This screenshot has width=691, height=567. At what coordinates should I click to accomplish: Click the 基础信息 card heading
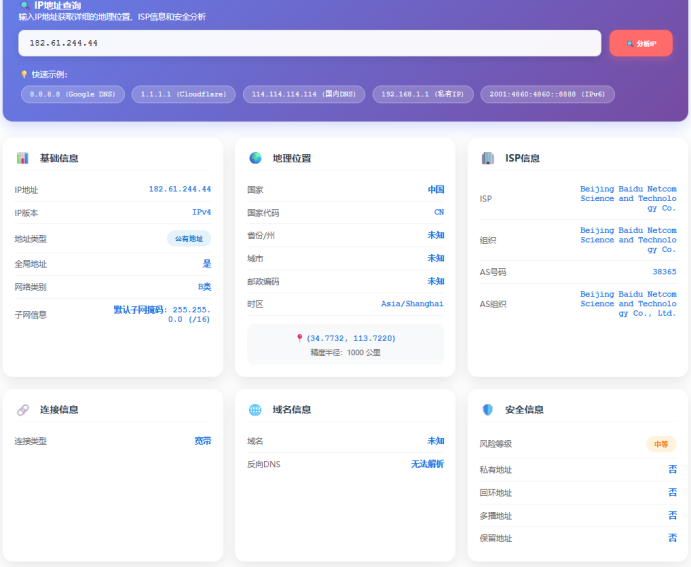coord(59,158)
